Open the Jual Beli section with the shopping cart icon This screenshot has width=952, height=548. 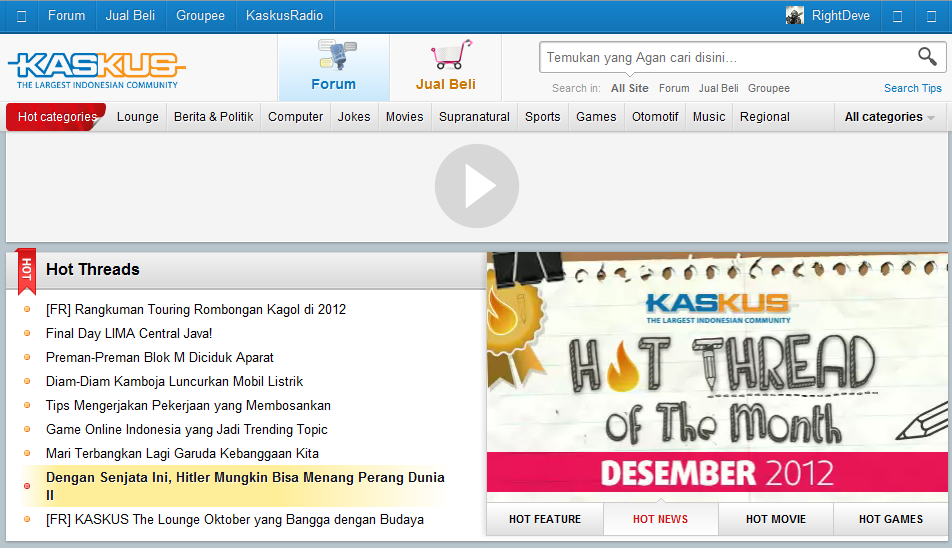click(x=446, y=67)
